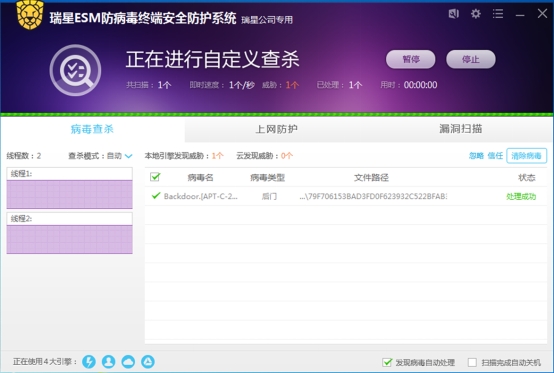Viewport: 554px width, 373px height.
Task: Click the 威胁 1个 statistic
Action: pos(280,85)
